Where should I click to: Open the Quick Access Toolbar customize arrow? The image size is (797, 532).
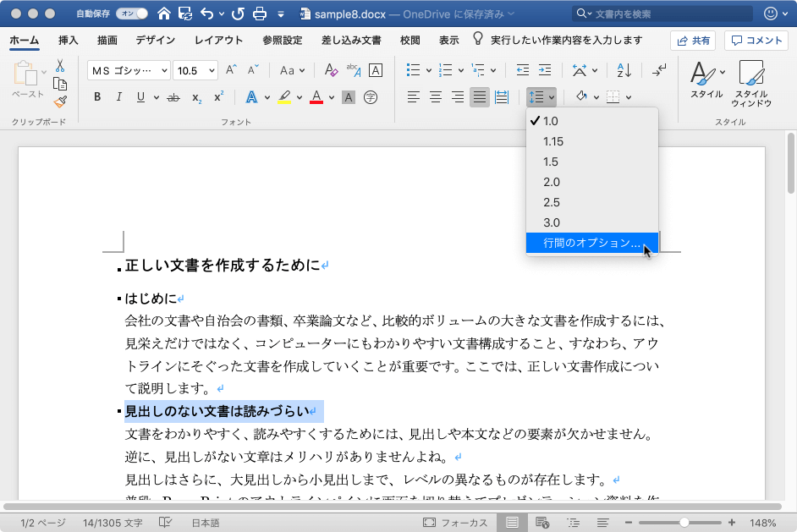281,14
